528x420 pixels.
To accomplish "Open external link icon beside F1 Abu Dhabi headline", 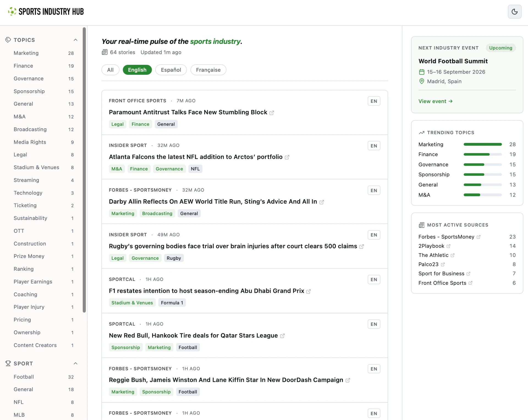I will pos(309,291).
